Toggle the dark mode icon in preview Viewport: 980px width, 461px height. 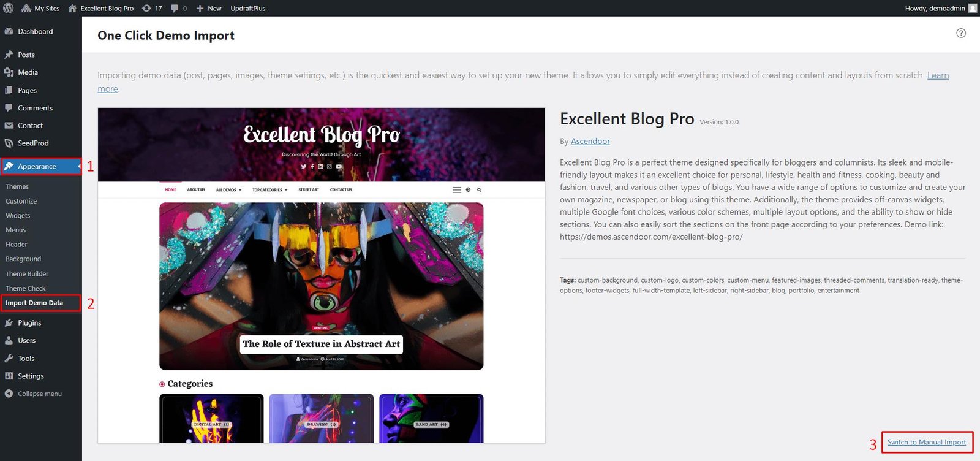(468, 190)
